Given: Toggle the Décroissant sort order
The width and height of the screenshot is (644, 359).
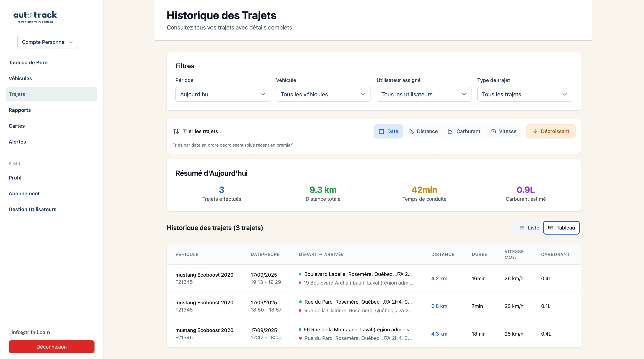Looking at the screenshot, I should tap(551, 131).
